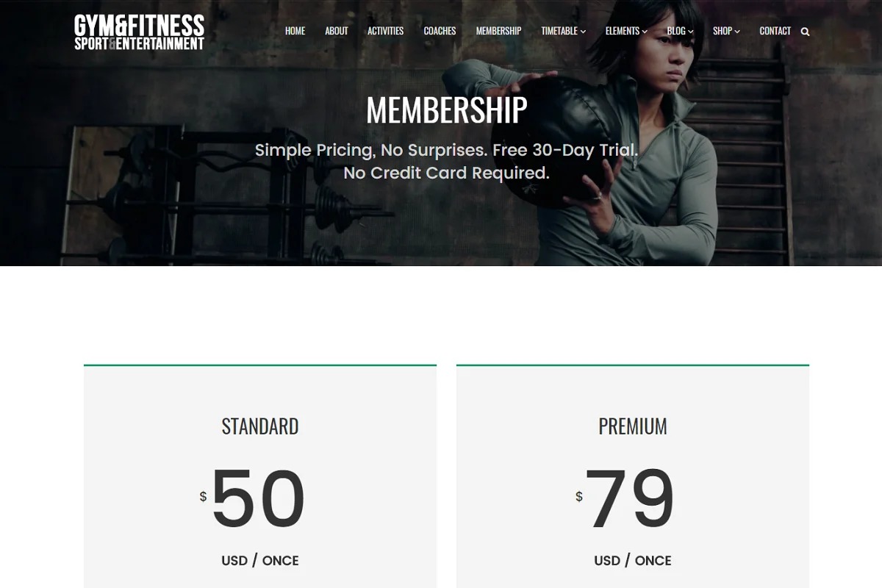Image resolution: width=882 pixels, height=588 pixels.
Task: Expand the Elements dropdown menu
Action: tap(626, 31)
